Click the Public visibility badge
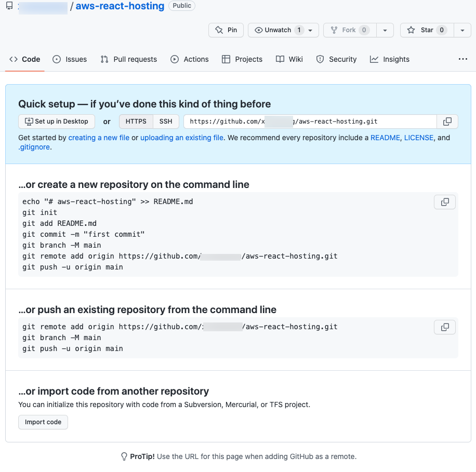The image size is (476, 472). point(182,6)
